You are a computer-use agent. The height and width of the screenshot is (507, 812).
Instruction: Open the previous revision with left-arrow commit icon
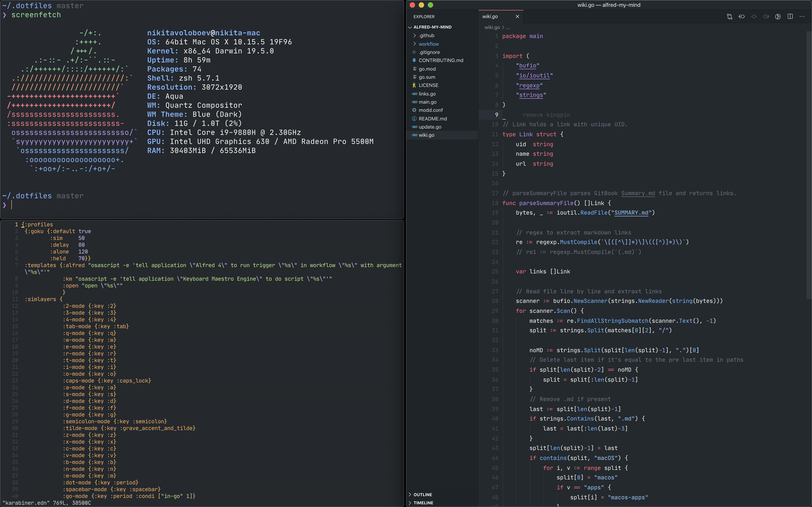click(742, 17)
